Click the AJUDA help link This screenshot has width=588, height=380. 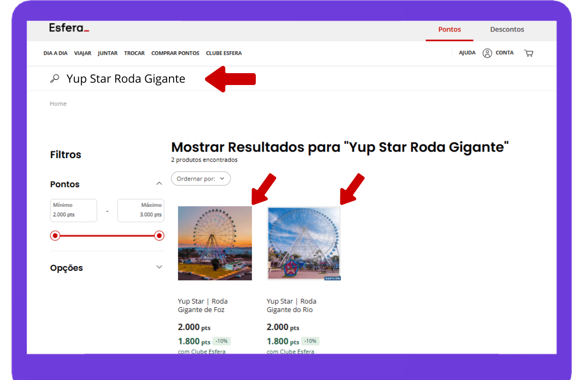tap(467, 53)
